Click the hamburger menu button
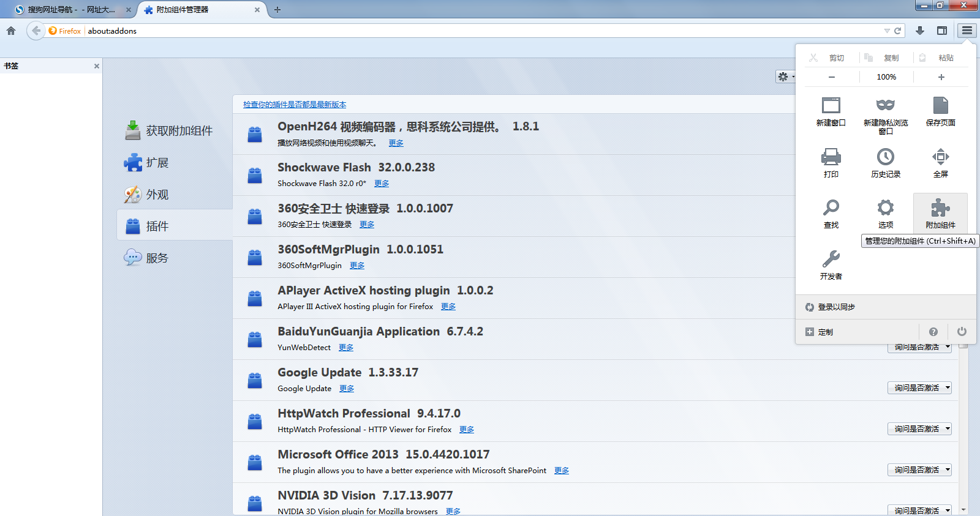 tap(967, 31)
